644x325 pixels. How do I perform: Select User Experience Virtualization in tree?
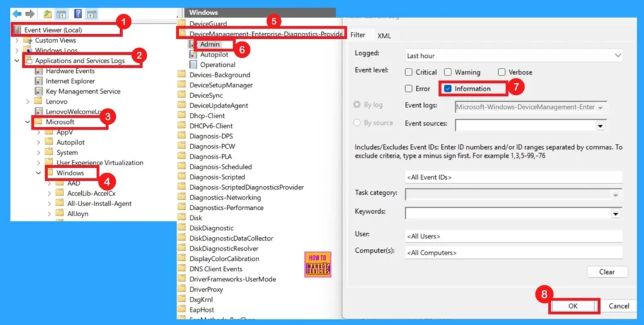[x=100, y=162]
